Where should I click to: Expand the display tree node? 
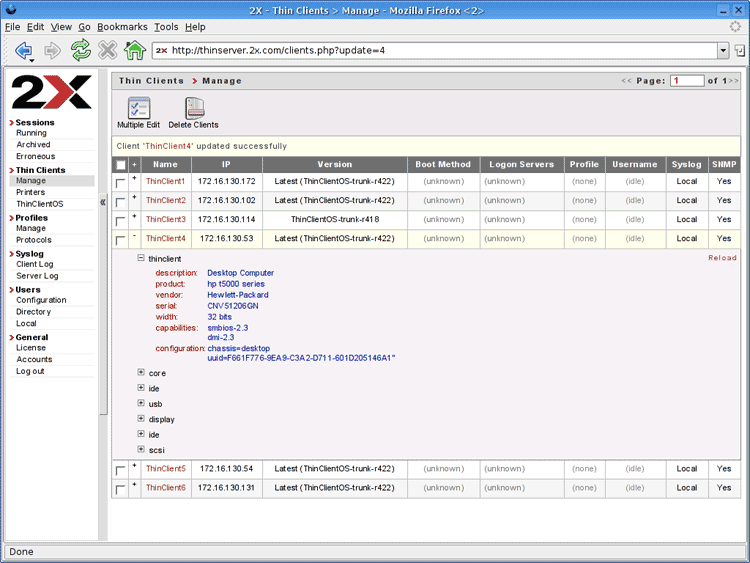(x=141, y=419)
